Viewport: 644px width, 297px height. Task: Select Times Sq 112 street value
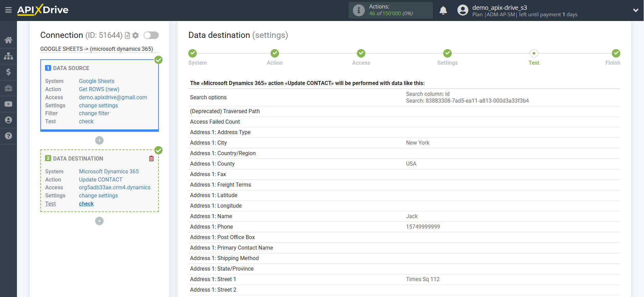[x=423, y=279]
